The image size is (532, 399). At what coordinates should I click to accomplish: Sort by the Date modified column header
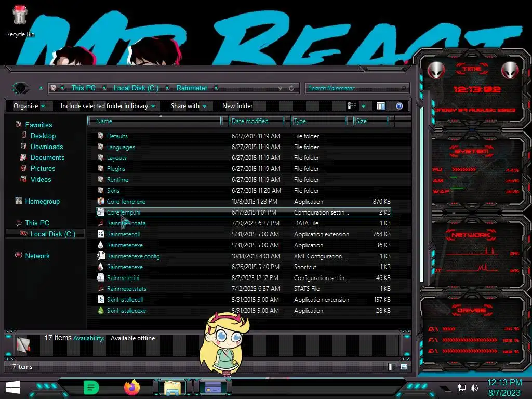point(256,121)
